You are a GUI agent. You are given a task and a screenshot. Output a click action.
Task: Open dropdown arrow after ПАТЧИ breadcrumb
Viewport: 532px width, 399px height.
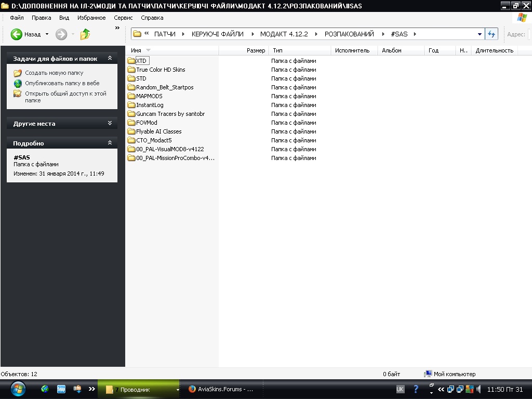click(x=183, y=34)
